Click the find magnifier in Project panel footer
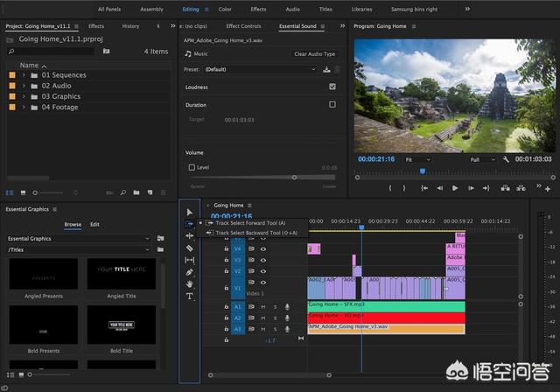The image size is (560, 392). [x=123, y=192]
